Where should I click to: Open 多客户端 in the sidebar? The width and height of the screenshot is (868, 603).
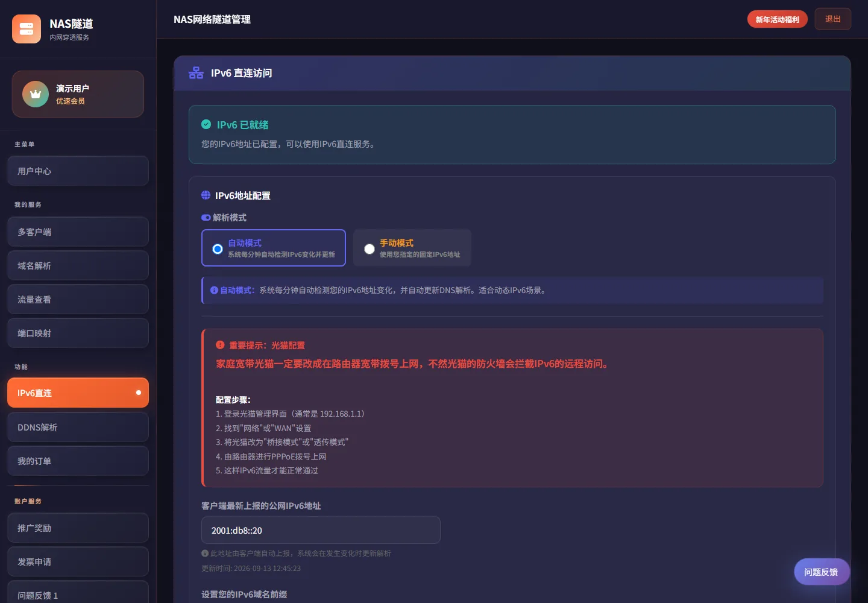pyautogui.click(x=78, y=232)
